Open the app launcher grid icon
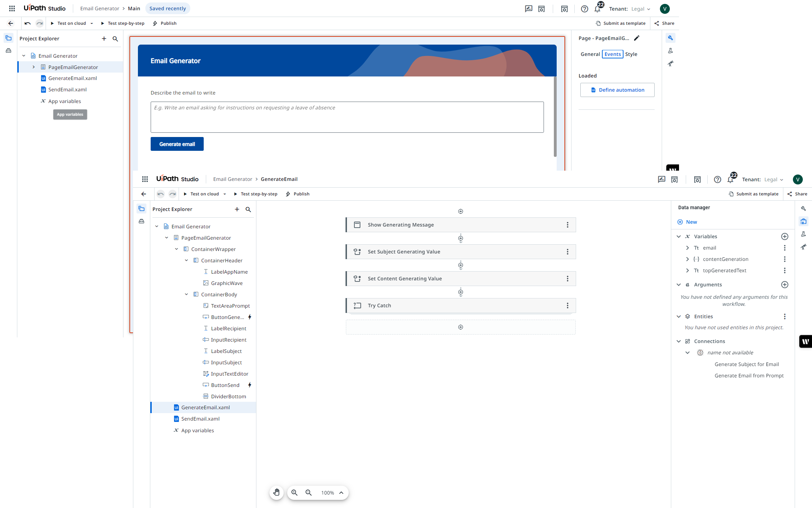The image size is (812, 508). 12,8
